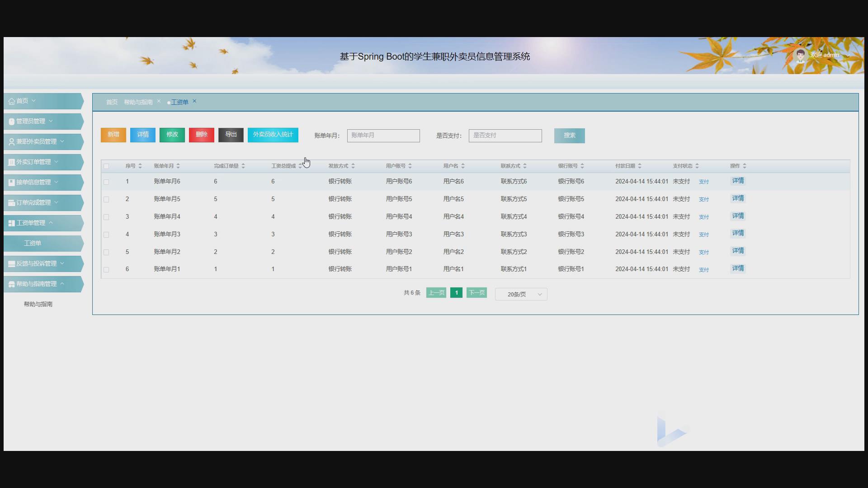The height and width of the screenshot is (488, 868).
Task: Switch to the 帮助与指南 tab
Action: [x=138, y=102]
